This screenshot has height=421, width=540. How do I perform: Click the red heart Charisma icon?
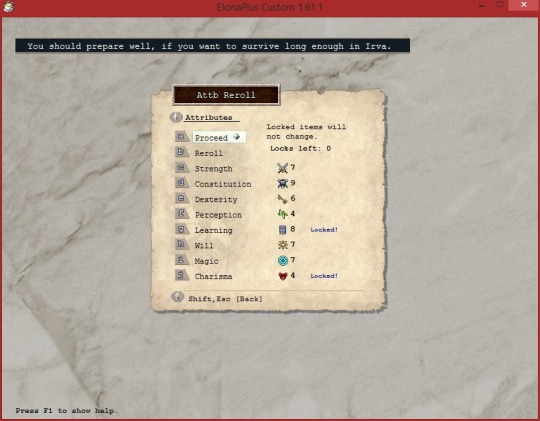pos(282,276)
